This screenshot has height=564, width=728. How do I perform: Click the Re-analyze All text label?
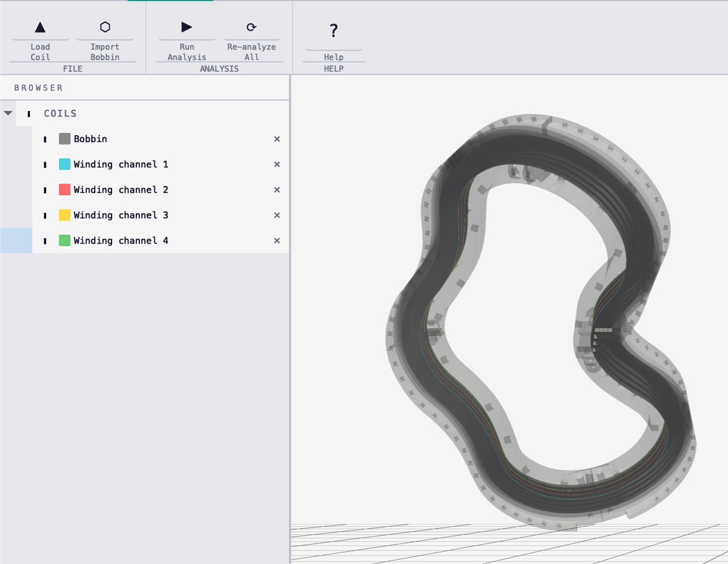[x=251, y=52]
